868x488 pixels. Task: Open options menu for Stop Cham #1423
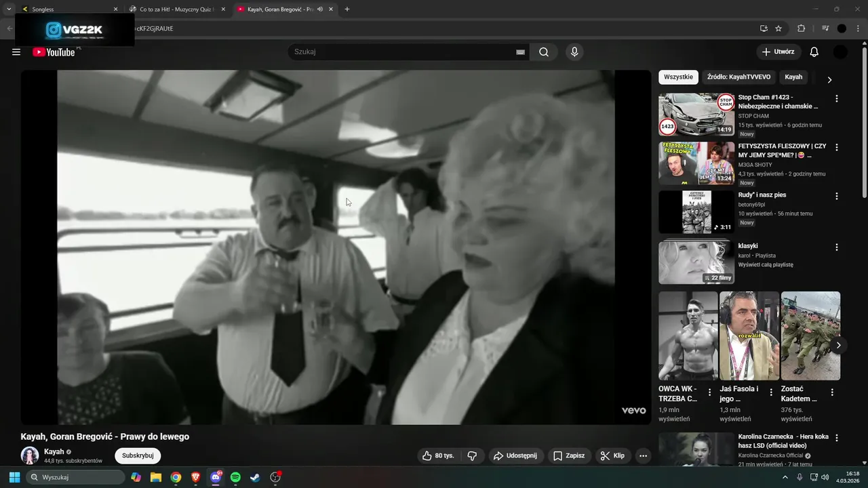836,98
